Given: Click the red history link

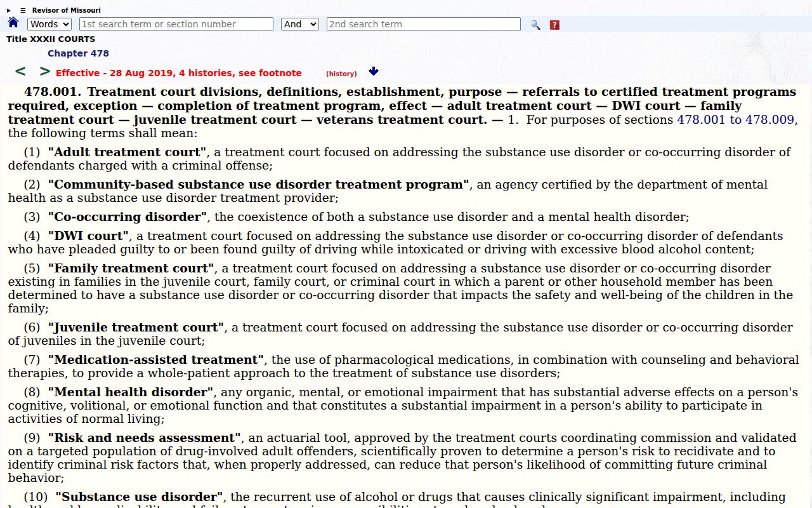Looking at the screenshot, I should pyautogui.click(x=341, y=74).
